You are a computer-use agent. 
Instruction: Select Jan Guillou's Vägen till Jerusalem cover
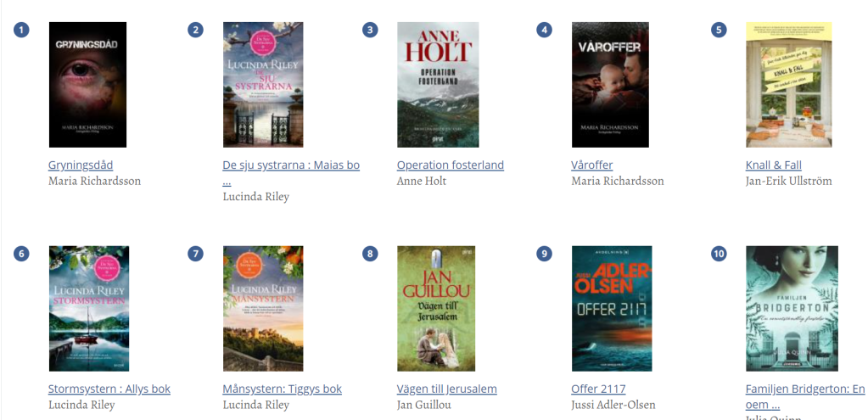[436, 309]
